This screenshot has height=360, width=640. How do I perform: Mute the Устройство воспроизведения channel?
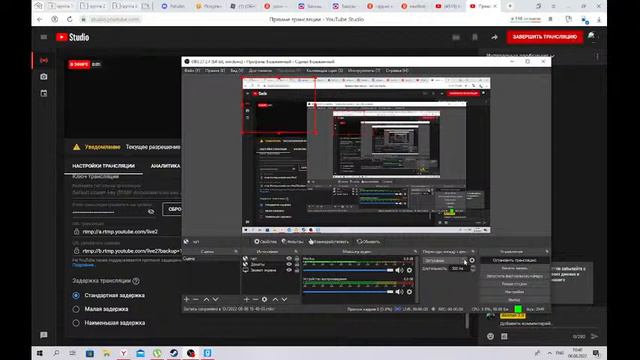click(x=399, y=292)
